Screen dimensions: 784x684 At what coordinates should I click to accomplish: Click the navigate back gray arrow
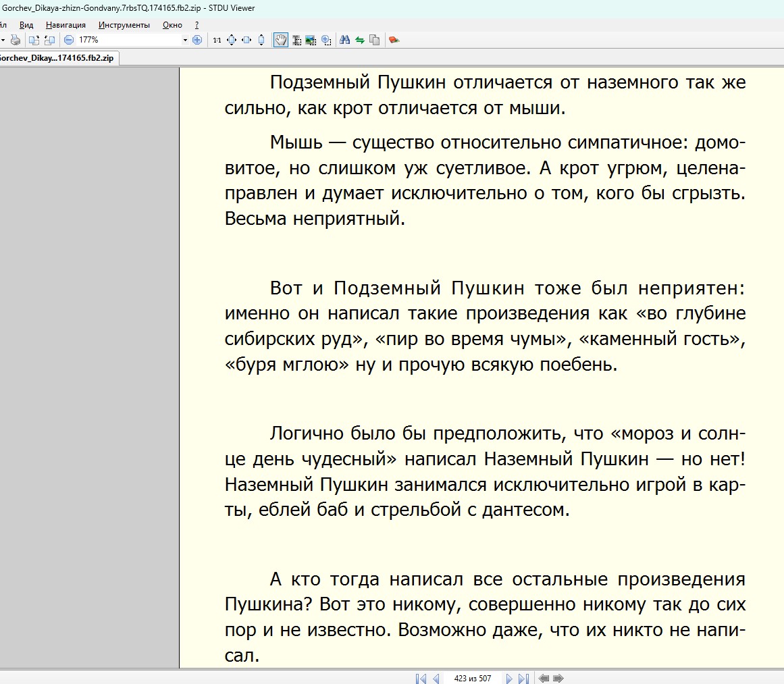coord(544,679)
